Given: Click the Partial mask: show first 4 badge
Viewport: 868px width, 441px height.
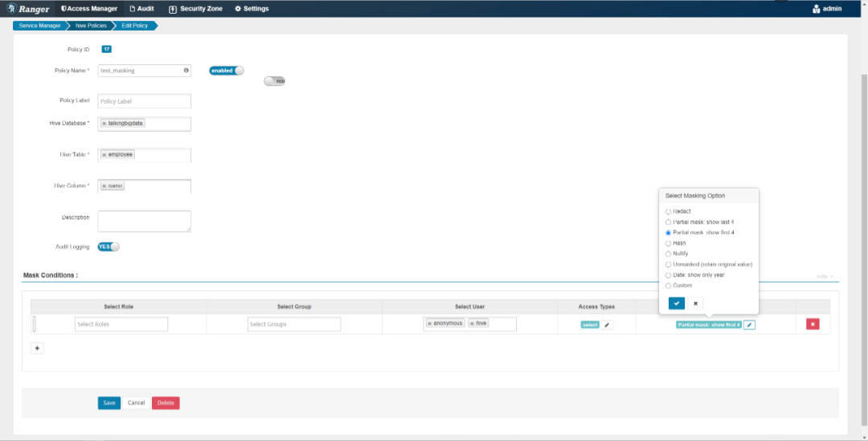Looking at the screenshot, I should coord(709,325).
